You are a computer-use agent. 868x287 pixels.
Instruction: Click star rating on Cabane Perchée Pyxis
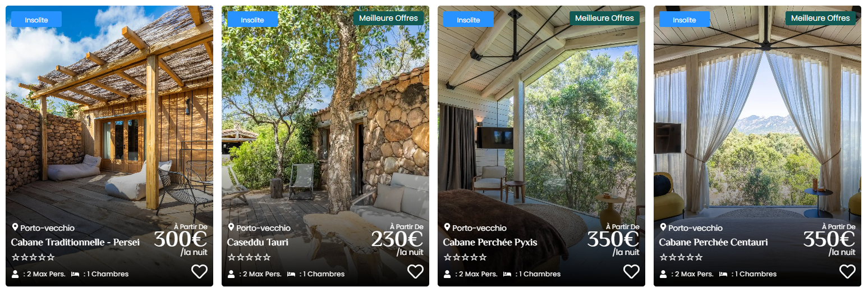tap(465, 257)
